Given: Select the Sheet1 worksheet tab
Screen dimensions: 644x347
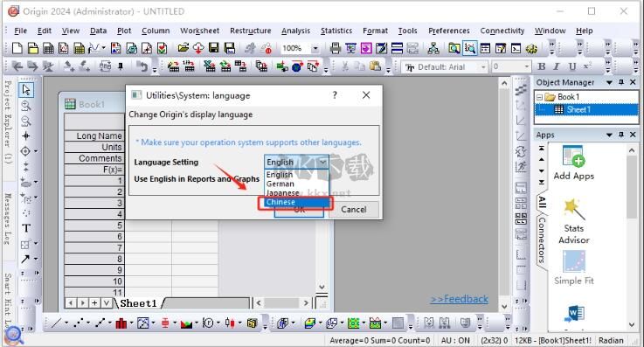Looking at the screenshot, I should tap(138, 303).
